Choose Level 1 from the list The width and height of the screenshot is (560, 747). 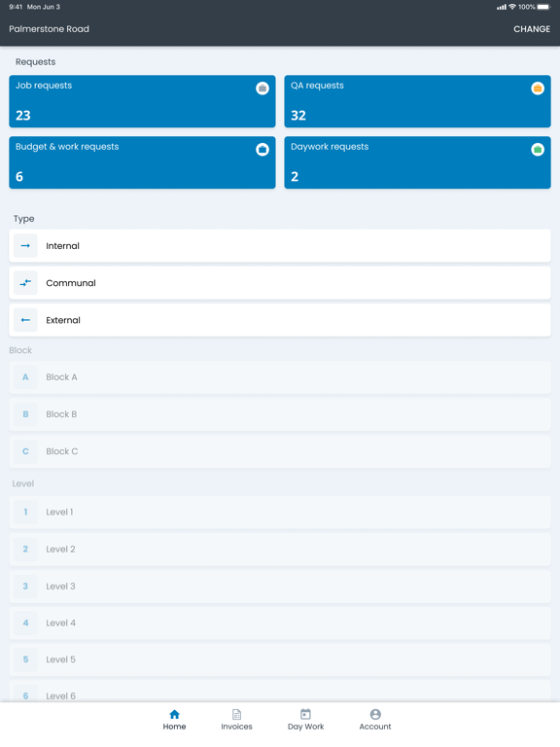[x=280, y=513]
